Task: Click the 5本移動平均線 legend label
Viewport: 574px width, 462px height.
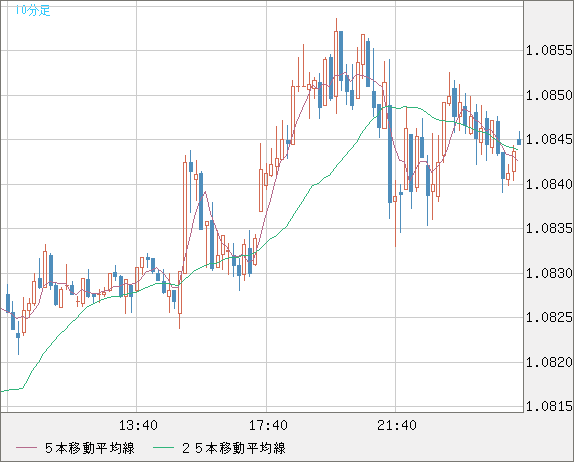Action: pyautogui.click(x=90, y=448)
